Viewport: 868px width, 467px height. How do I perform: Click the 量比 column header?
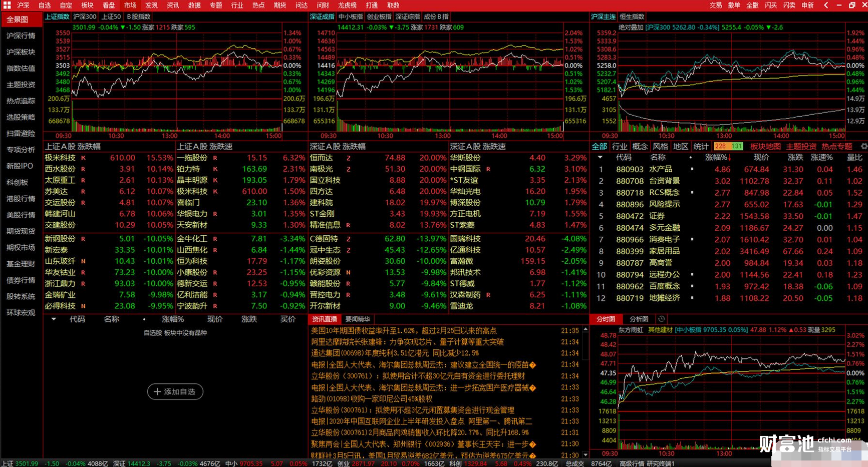click(x=854, y=157)
